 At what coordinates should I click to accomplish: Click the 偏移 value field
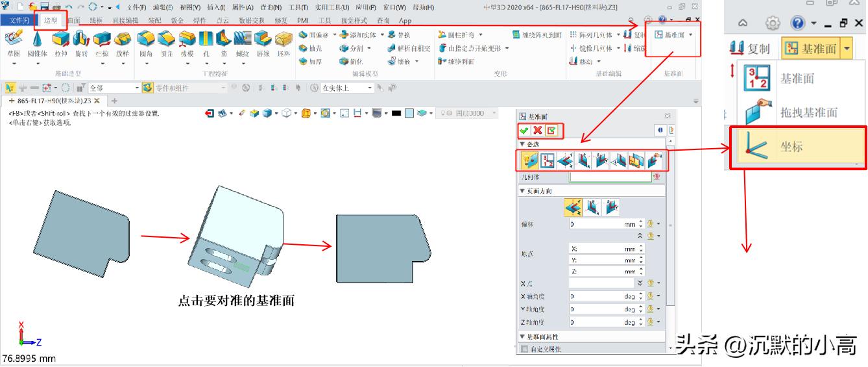coord(607,224)
